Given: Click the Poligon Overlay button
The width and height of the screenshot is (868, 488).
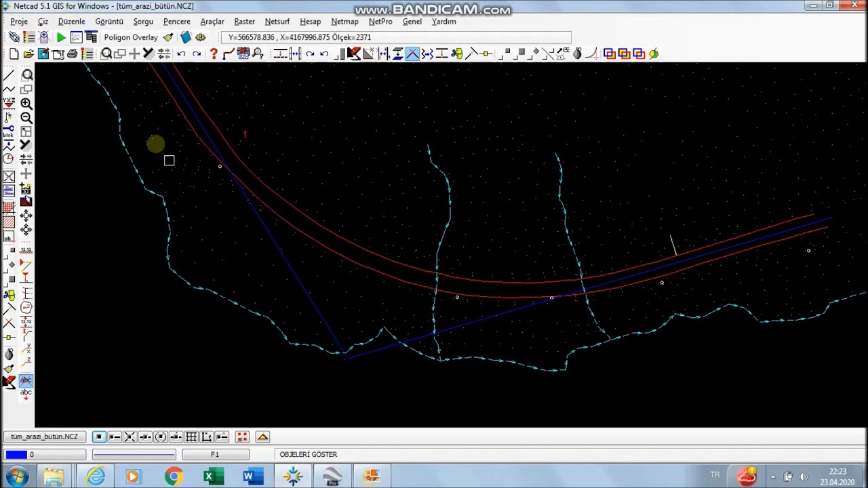Looking at the screenshot, I should pos(130,37).
